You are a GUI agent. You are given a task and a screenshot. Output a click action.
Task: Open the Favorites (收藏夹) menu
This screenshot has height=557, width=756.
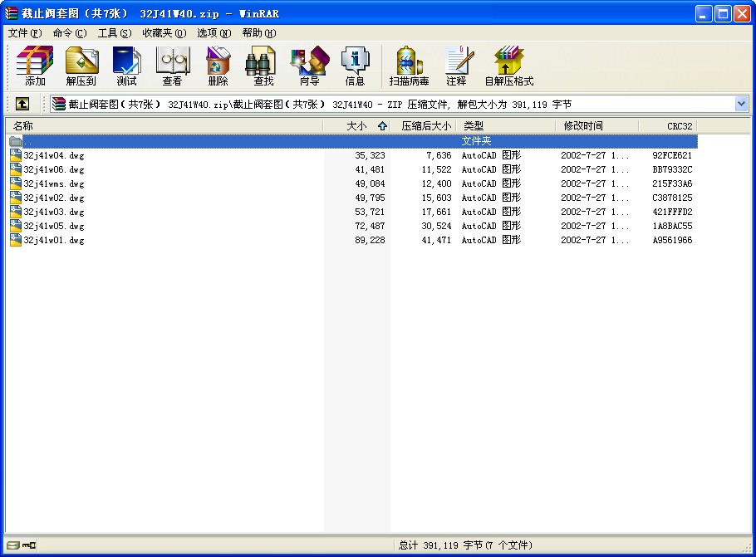pos(164,33)
